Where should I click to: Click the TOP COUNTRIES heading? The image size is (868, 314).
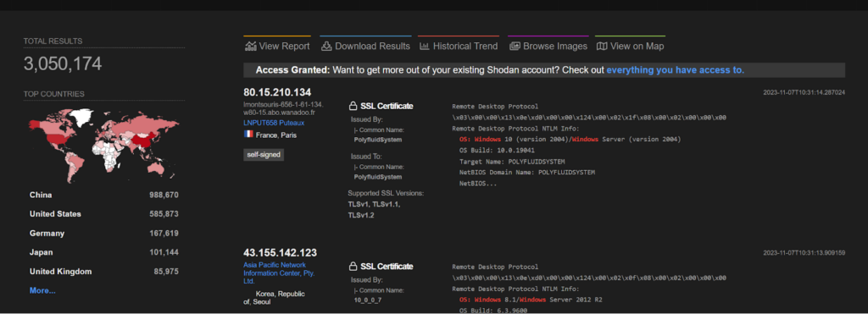coord(54,94)
